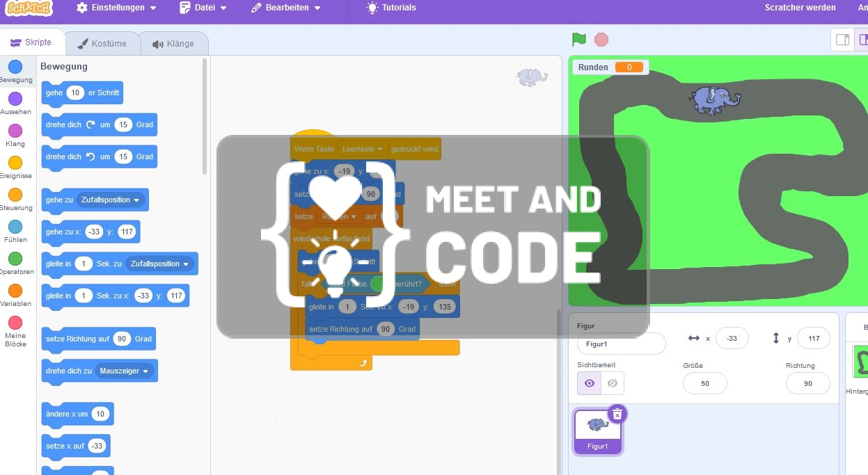Select the Fühlen block category

[15, 232]
